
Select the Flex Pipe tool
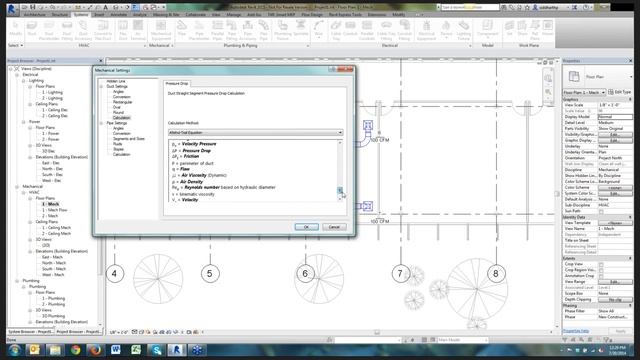click(264, 30)
